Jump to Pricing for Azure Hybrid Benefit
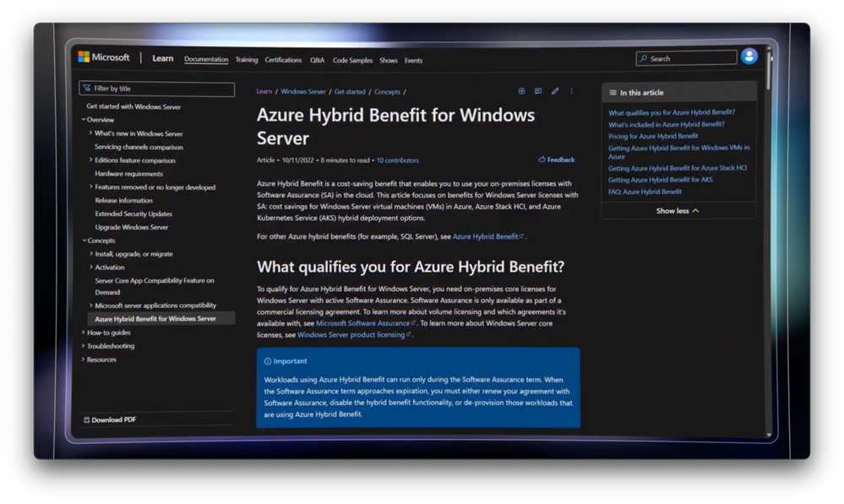Viewport: 844px width, 504px height. (653, 136)
